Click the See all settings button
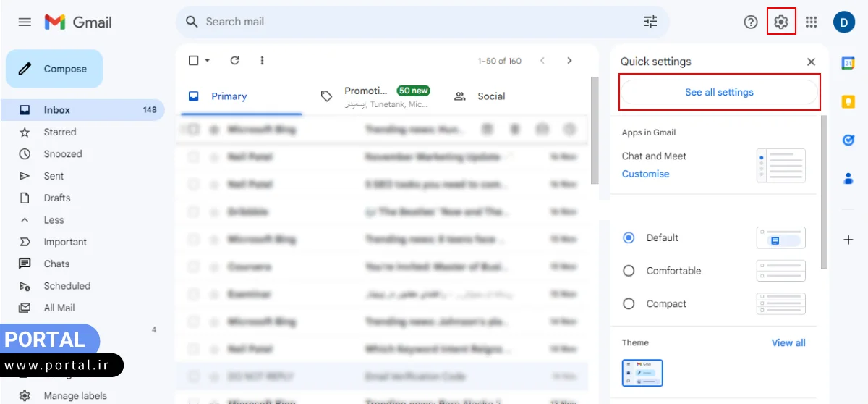This screenshot has width=868, height=404. click(719, 92)
